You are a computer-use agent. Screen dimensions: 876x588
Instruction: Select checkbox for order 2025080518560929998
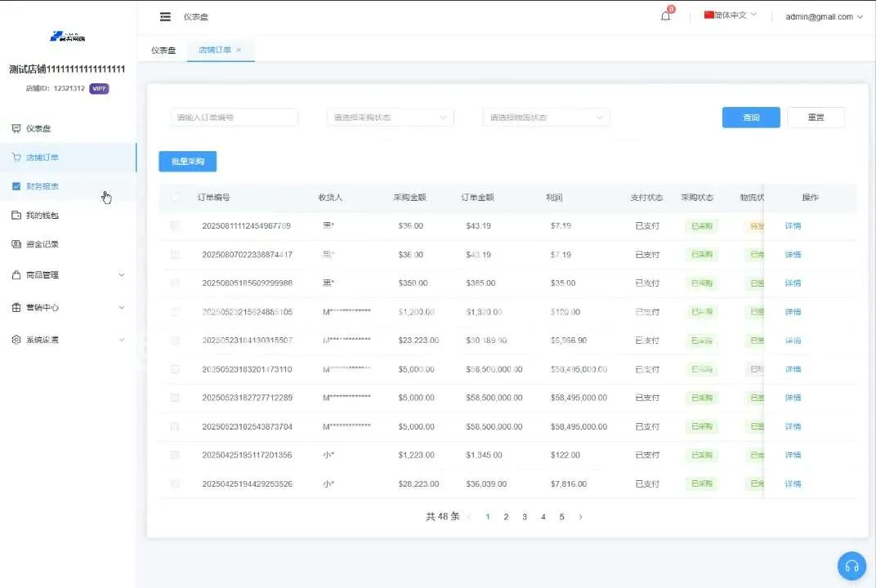175,283
